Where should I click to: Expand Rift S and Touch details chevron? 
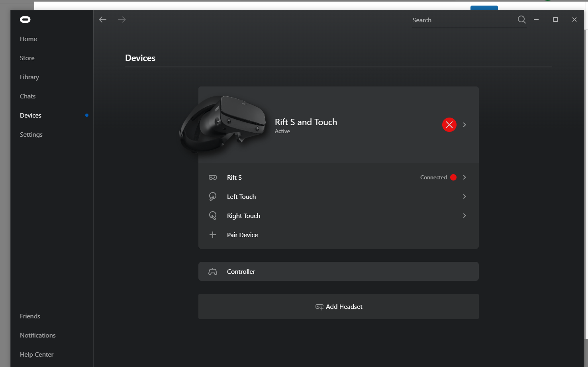[x=465, y=125]
